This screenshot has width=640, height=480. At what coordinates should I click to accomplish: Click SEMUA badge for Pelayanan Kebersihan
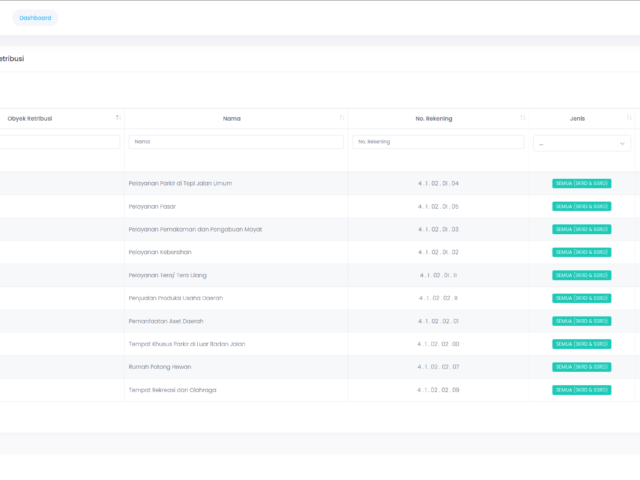click(582, 252)
